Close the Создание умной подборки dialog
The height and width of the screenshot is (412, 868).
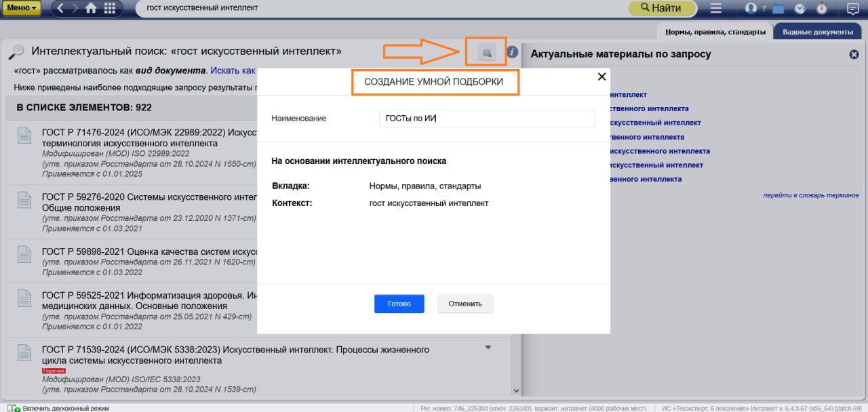click(x=601, y=77)
